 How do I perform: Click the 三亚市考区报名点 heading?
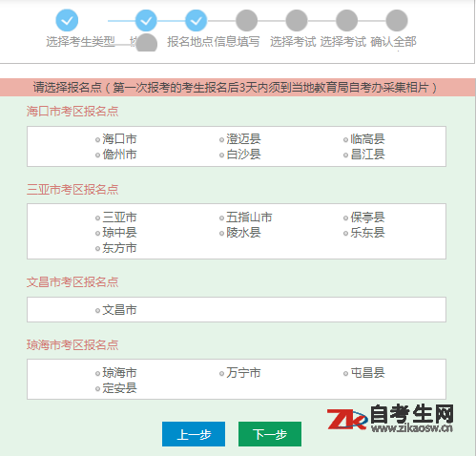72,190
